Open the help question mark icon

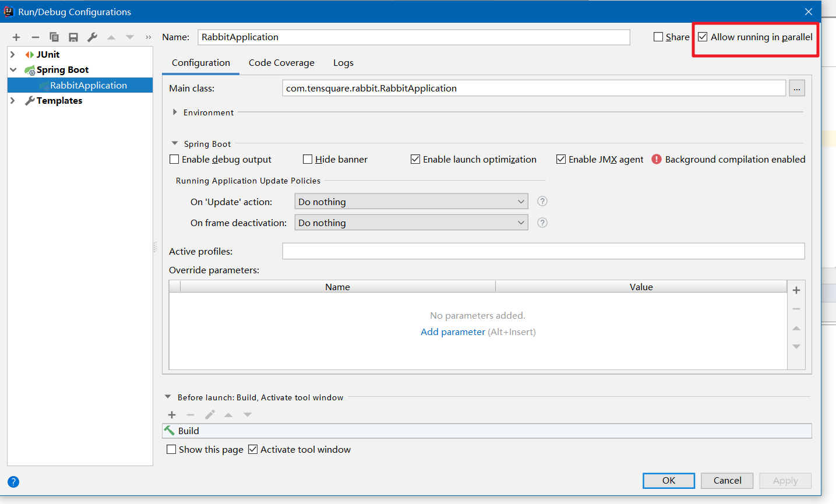13,482
